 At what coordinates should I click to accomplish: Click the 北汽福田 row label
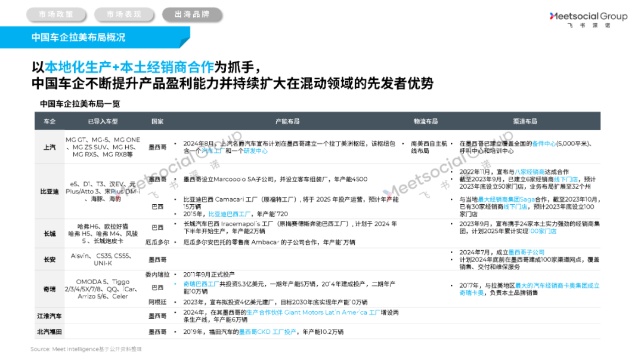point(49,331)
